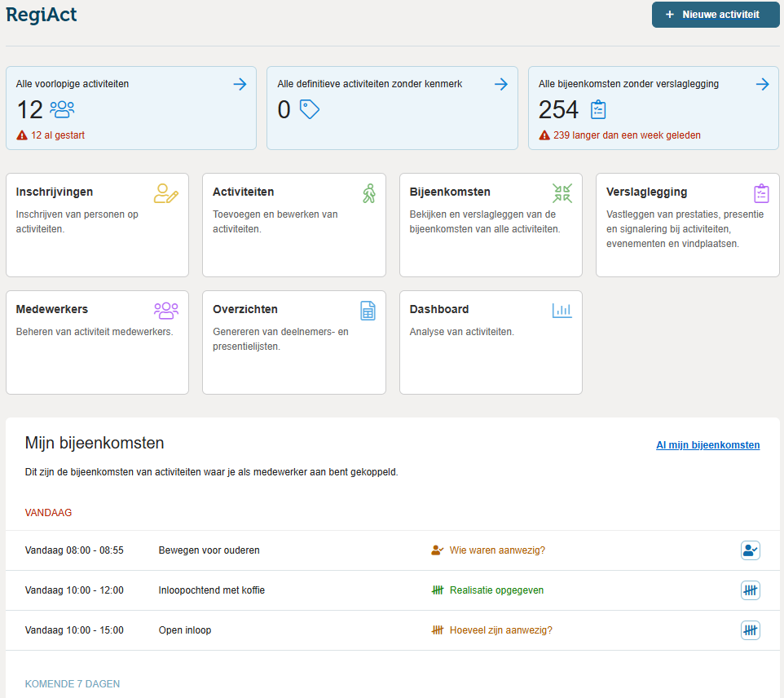This screenshot has width=784, height=698.
Task: Click the Verslaglegging clipboard icon
Action: (x=761, y=193)
